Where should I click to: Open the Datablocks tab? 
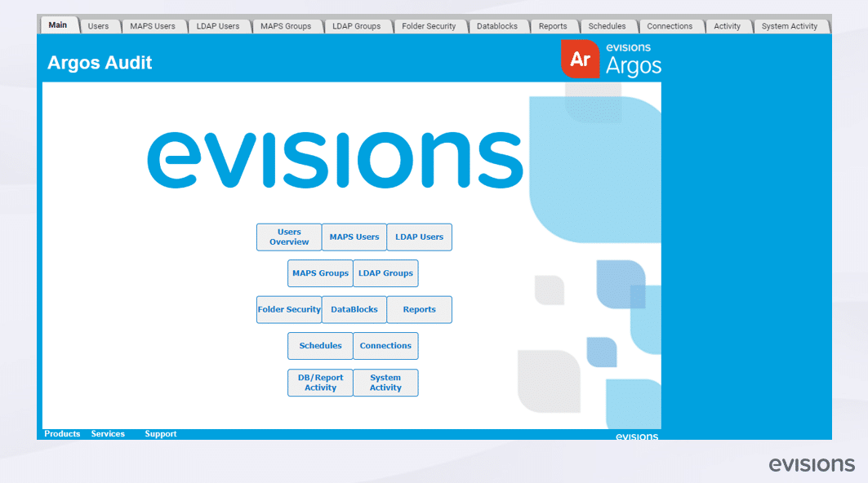click(x=497, y=26)
